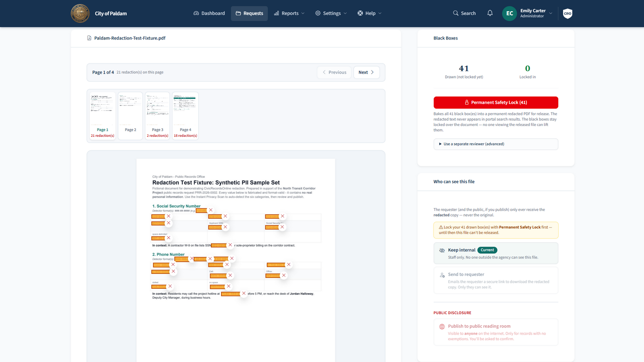
Task: Click the notifications bell icon
Action: pyautogui.click(x=490, y=13)
